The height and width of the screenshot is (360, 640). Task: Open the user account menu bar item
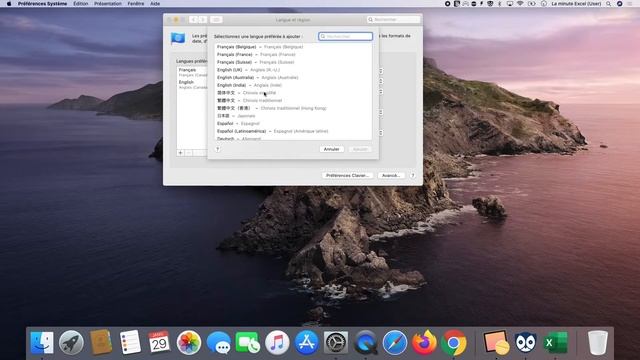(x=576, y=4)
